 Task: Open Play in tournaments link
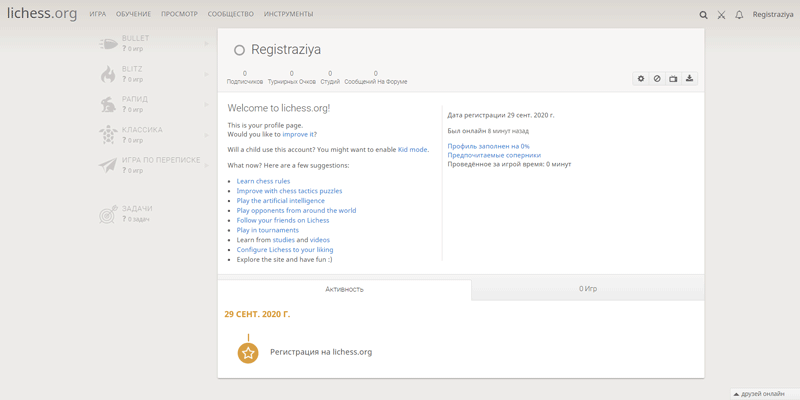click(268, 230)
